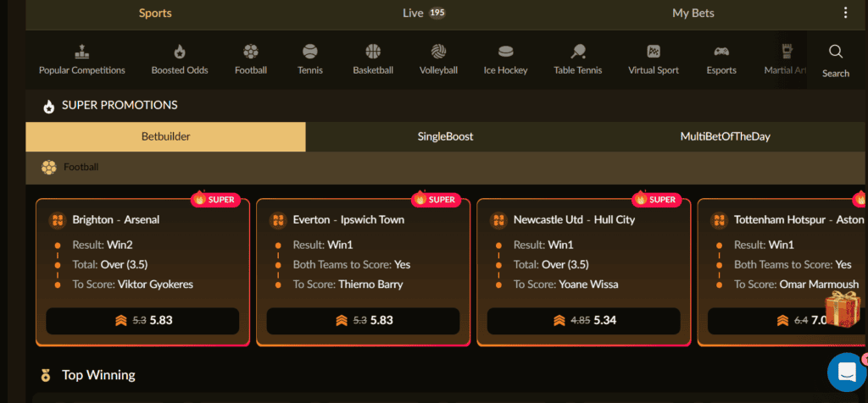Select the Football ball icon in sports bar
868x403 pixels.
point(251,52)
